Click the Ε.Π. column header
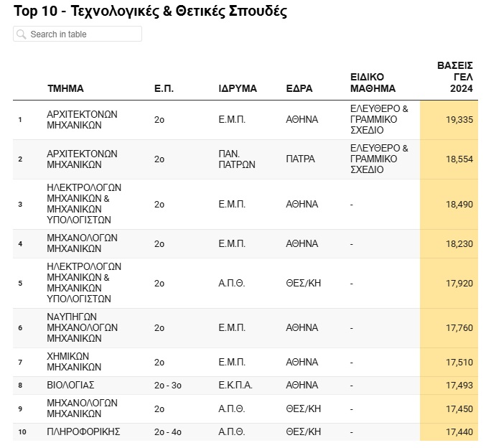Viewport: 486px width, 448px height. click(x=164, y=89)
